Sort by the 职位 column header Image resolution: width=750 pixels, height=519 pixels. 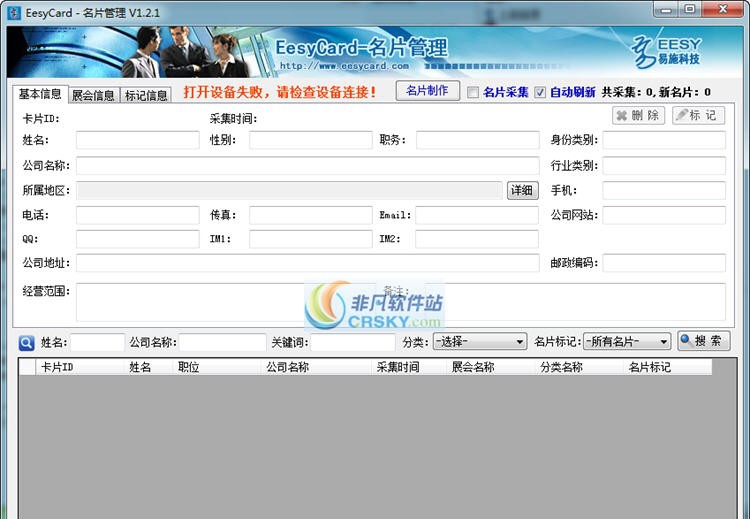pyautogui.click(x=217, y=367)
